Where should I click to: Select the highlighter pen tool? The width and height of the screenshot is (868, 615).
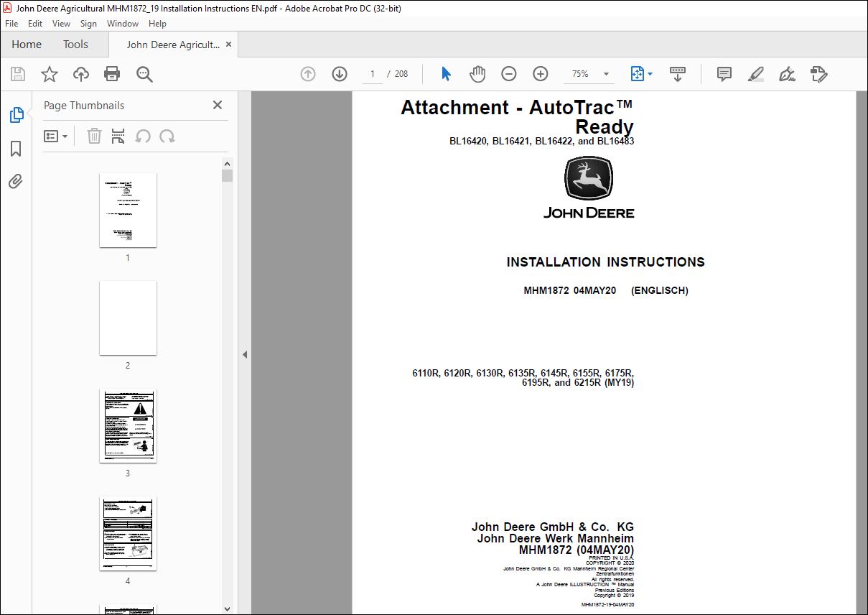(755, 74)
